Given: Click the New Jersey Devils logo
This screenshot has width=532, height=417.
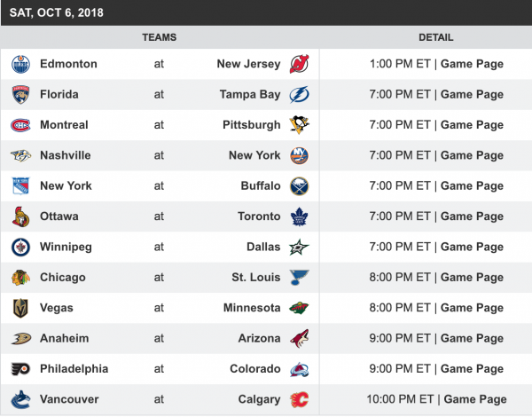Looking at the screenshot, I should 299,64.
